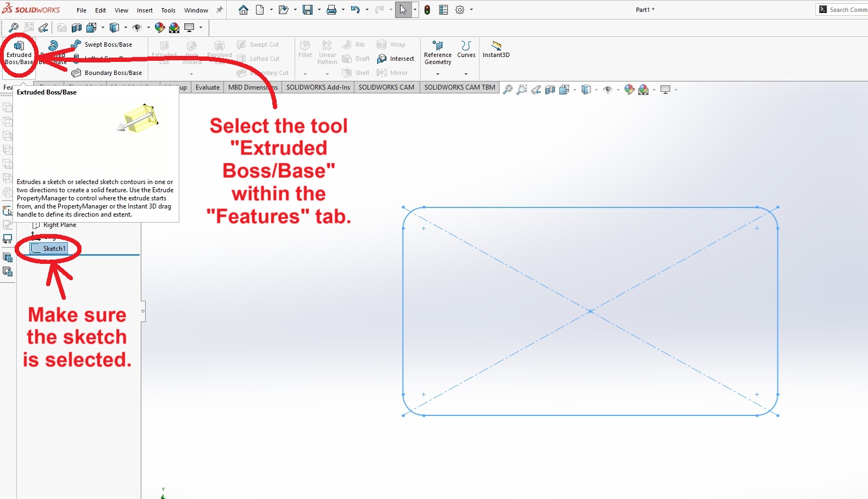
Task: Open the Curves dropdown arrow
Action: tap(466, 74)
